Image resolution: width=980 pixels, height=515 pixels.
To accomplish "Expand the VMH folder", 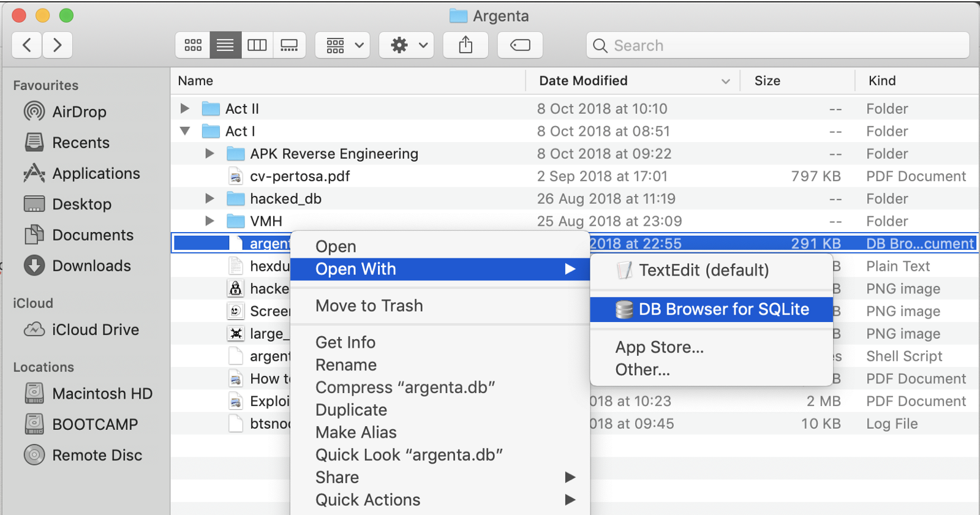I will point(209,221).
